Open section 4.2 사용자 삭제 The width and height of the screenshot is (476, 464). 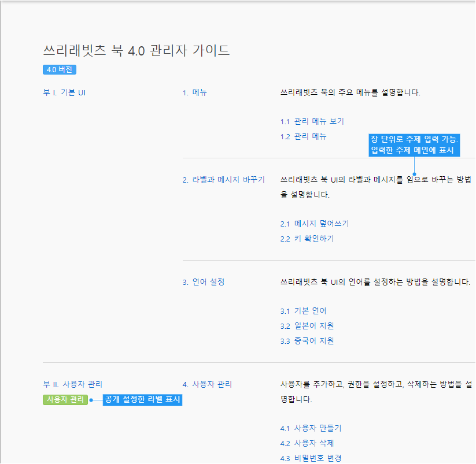307,443
